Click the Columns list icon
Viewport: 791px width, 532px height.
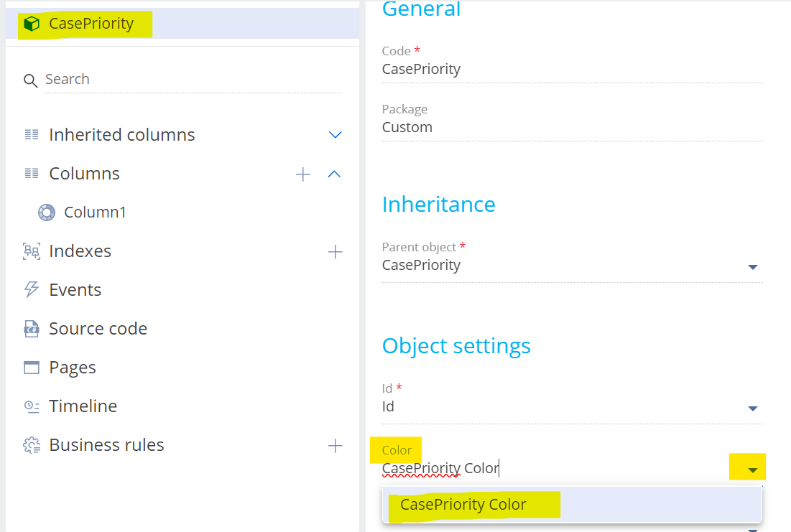pyautogui.click(x=29, y=173)
